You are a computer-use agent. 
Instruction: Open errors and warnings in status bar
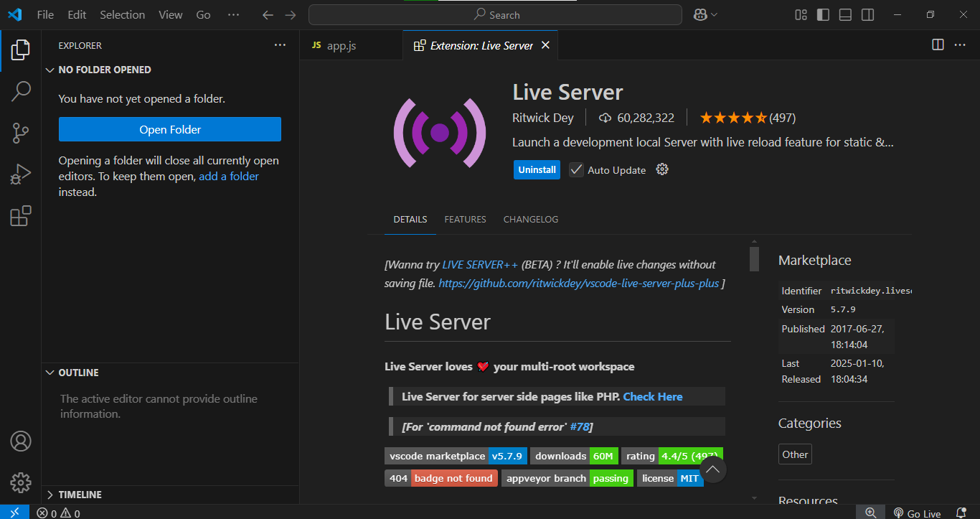tap(58, 513)
